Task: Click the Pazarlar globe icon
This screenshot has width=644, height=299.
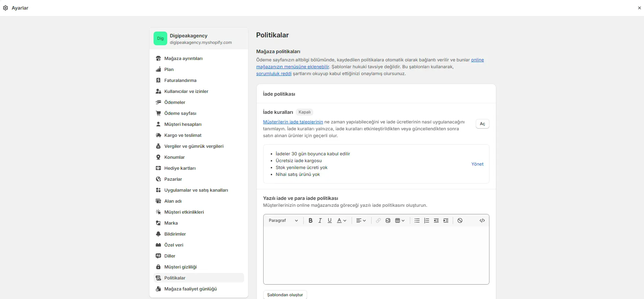Action: tap(158, 179)
